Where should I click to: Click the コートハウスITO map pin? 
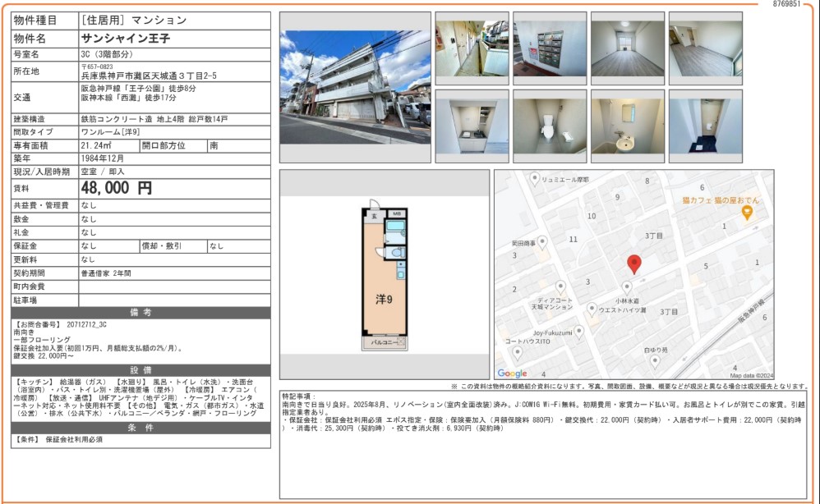click(x=517, y=353)
